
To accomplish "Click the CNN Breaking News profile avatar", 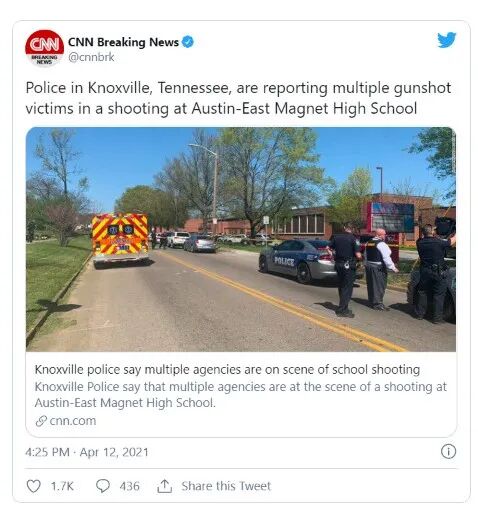I will (44, 48).
